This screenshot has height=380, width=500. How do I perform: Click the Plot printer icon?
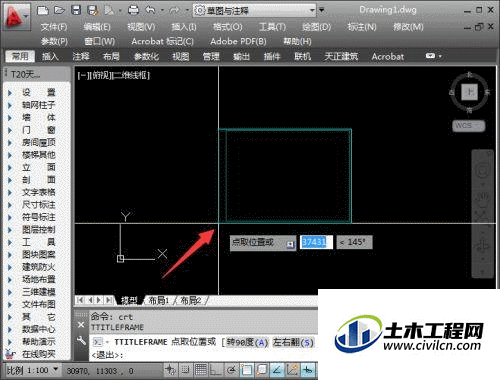(x=134, y=10)
